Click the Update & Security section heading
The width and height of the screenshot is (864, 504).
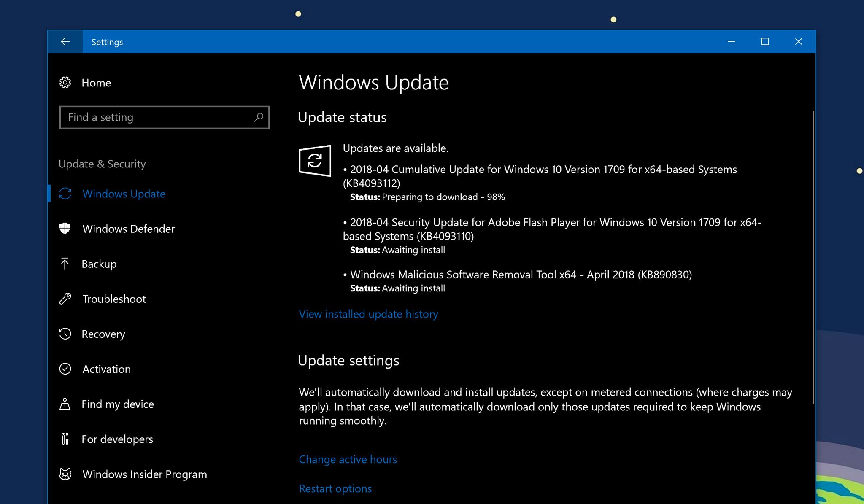point(102,164)
